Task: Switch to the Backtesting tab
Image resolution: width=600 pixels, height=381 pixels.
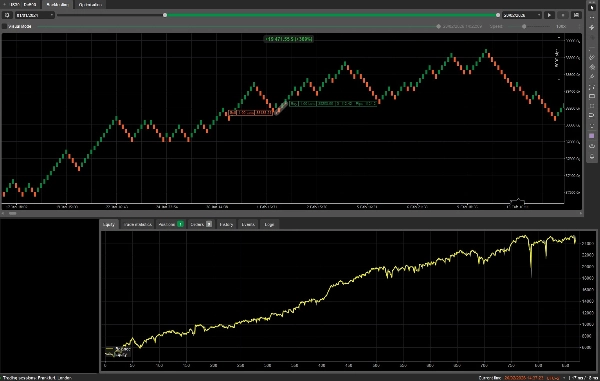Action: click(x=57, y=5)
